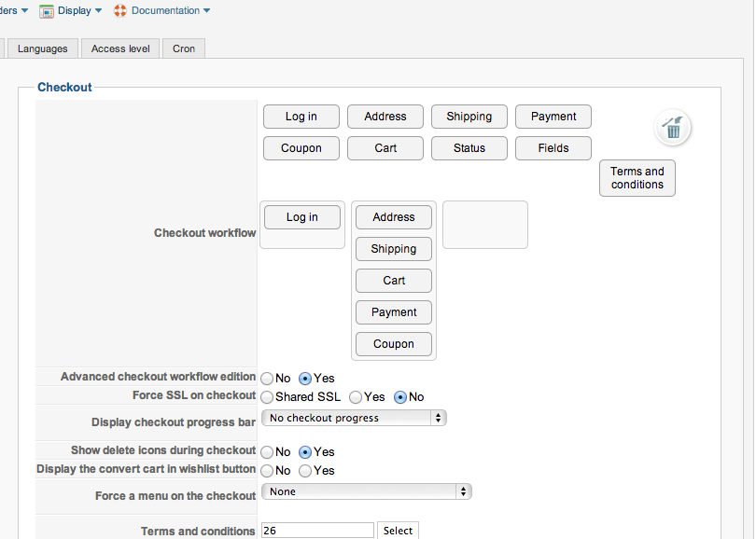This screenshot has width=756, height=539.
Task: Click the Documentation lifebuoy icon
Action: 120,11
